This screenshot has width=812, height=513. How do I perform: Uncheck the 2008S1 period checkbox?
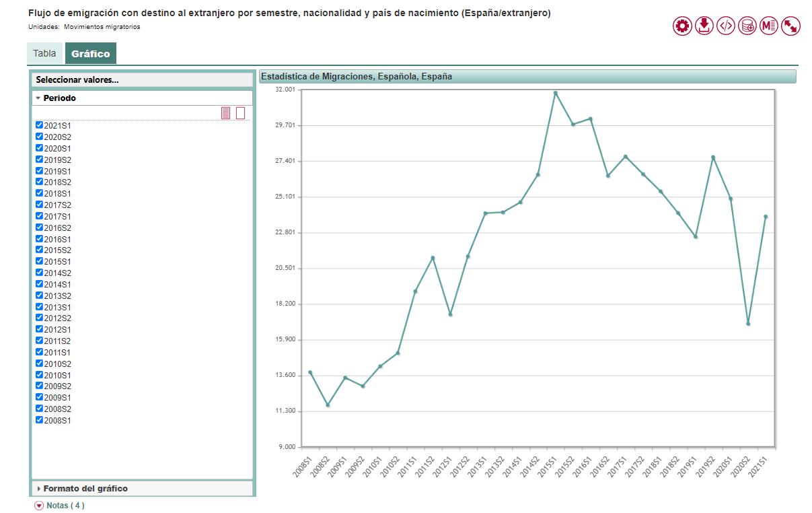[39, 420]
